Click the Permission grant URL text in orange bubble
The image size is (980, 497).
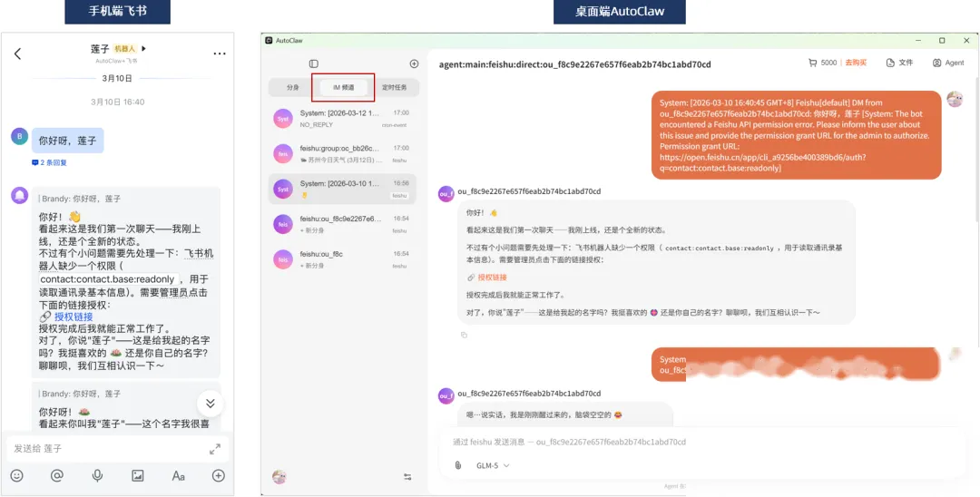coord(761,163)
